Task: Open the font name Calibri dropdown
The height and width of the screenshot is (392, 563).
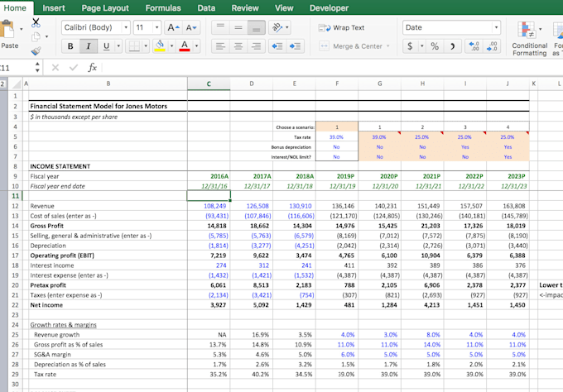Action: tap(126, 27)
